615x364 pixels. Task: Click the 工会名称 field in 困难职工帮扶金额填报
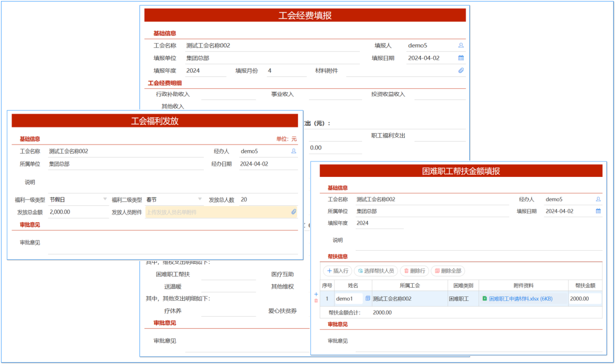(x=432, y=200)
